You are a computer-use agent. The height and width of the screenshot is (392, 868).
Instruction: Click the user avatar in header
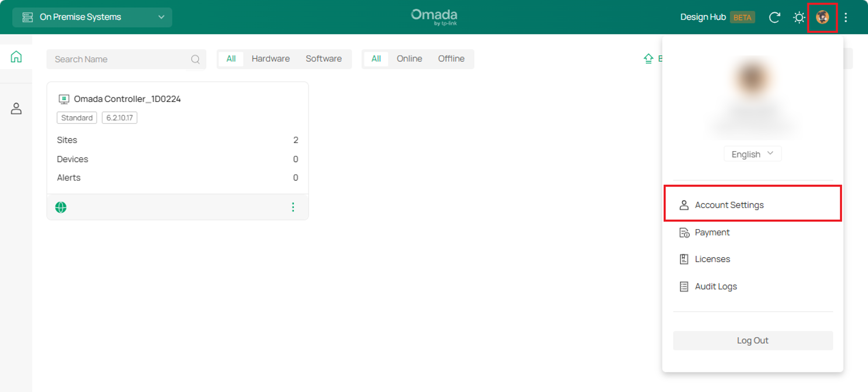point(822,17)
